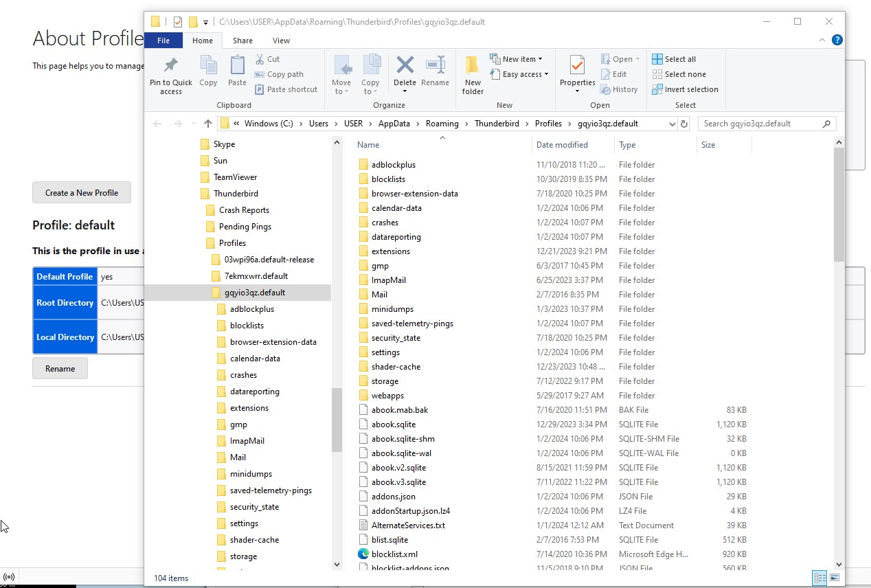871x588 pixels.
Task: Click Create a New Profile button
Action: click(x=82, y=193)
